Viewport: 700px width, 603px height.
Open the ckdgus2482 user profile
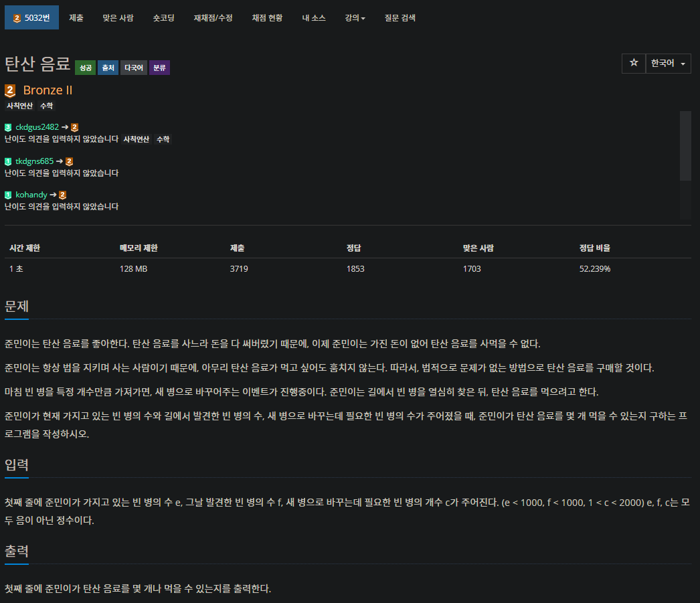pyautogui.click(x=37, y=127)
